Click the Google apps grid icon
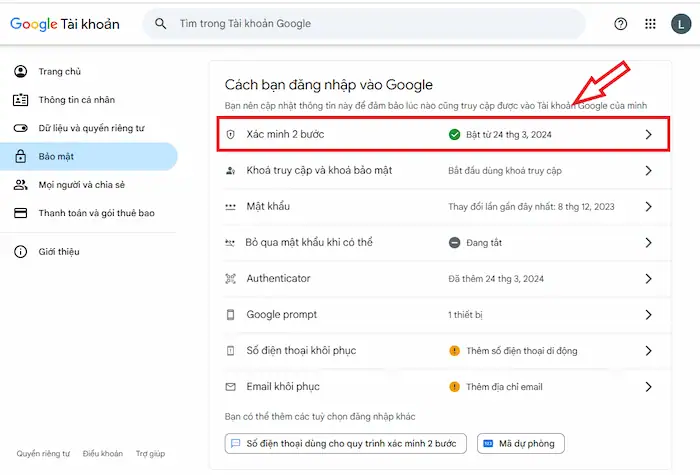This screenshot has height=475, width=700. [650, 24]
